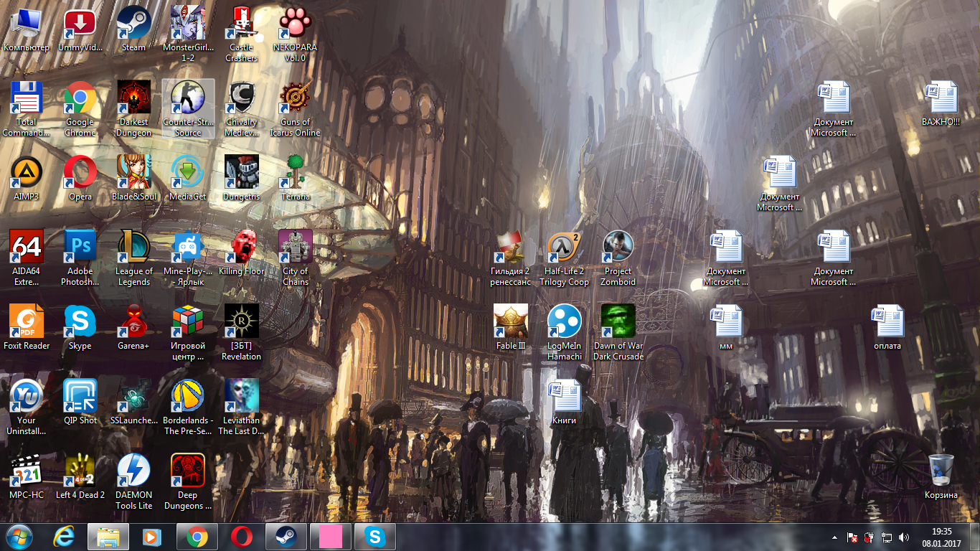Open the Компьютер desktop icon

click(27, 30)
